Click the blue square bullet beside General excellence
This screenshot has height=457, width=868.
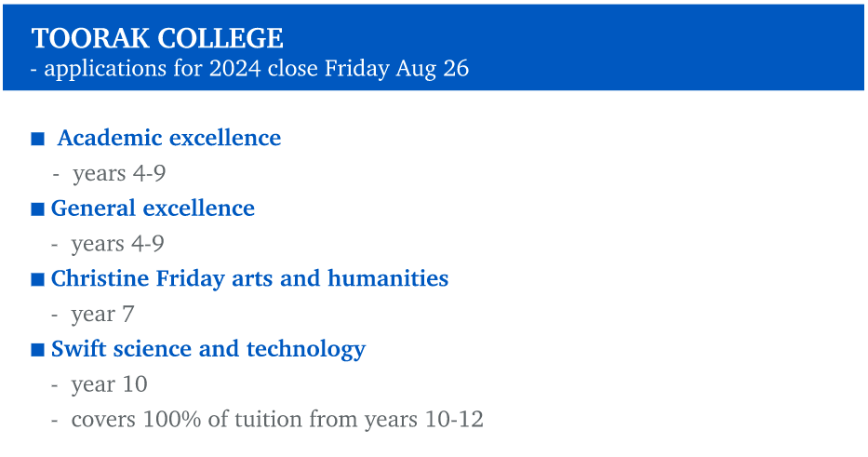(37, 208)
